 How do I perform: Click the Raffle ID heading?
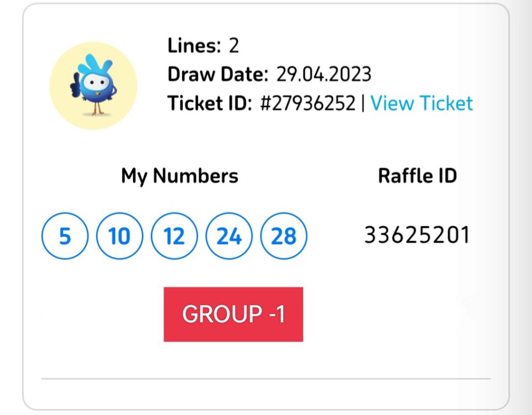pos(417,176)
